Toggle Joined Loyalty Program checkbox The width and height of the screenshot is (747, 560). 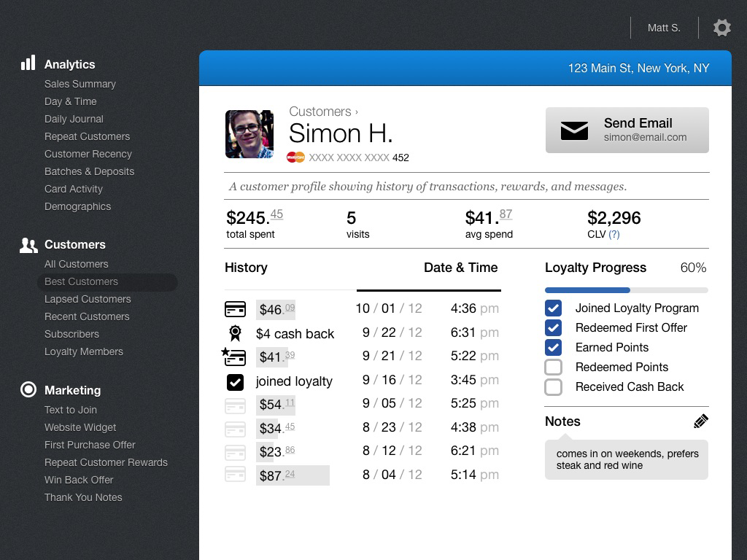[553, 308]
